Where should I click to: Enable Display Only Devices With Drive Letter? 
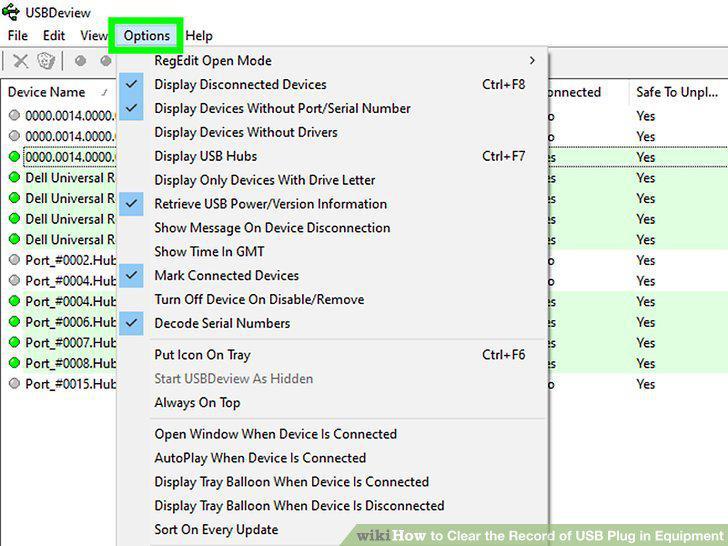point(332,180)
